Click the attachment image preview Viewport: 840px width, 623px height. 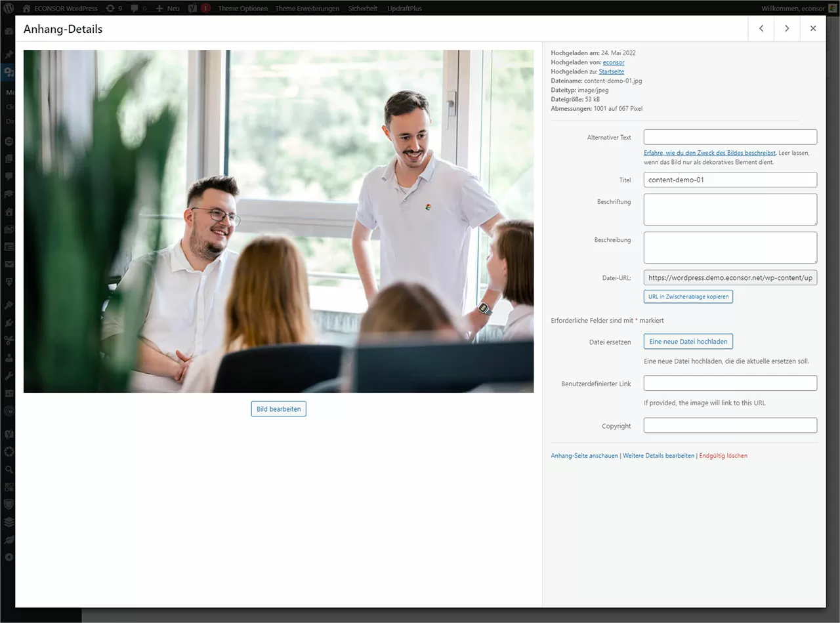pyautogui.click(x=278, y=220)
